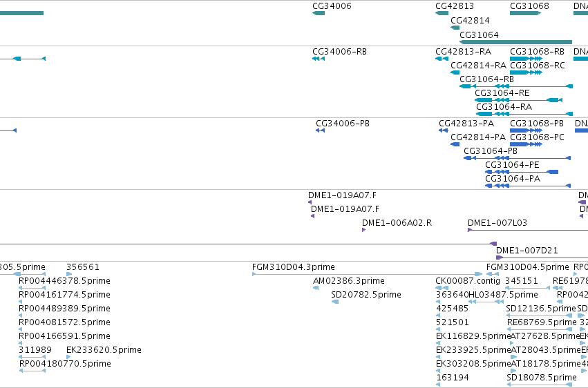Select EST SD20782.5prime
This screenshot has width=588, height=388.
point(366,295)
